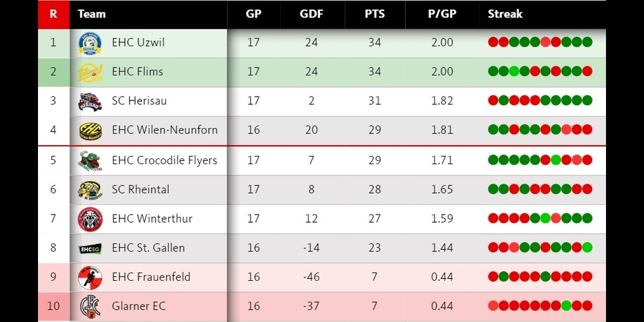The height and width of the screenshot is (322, 644).
Task: Click last streak dot for EHC St. Gallen
Action: pos(587,248)
